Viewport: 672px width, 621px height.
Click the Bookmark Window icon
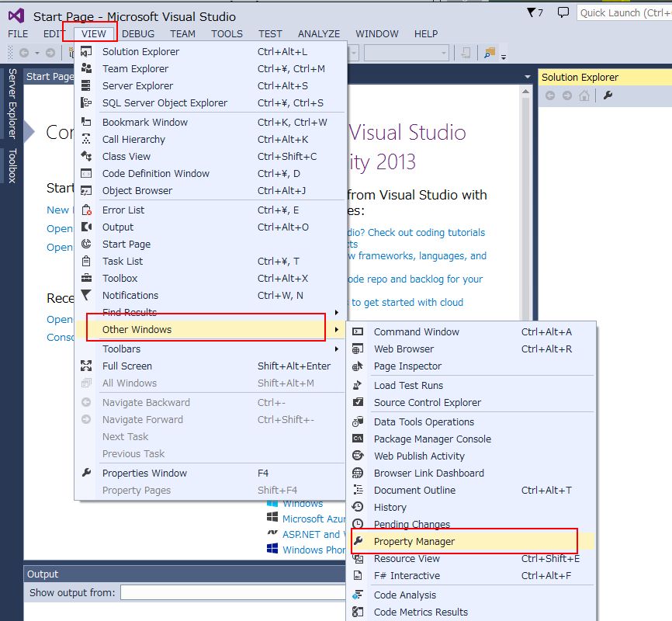click(x=86, y=122)
